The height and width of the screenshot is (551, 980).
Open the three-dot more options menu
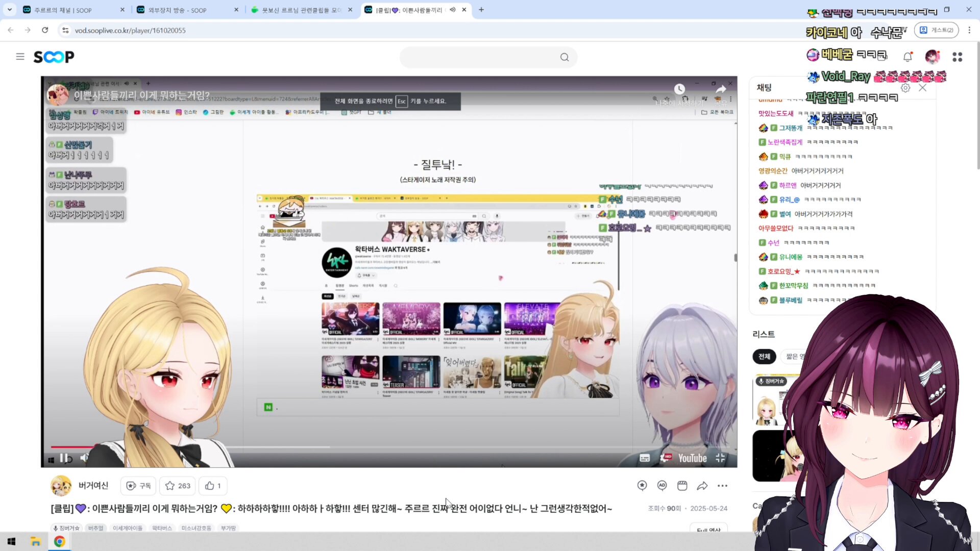pos(722,486)
